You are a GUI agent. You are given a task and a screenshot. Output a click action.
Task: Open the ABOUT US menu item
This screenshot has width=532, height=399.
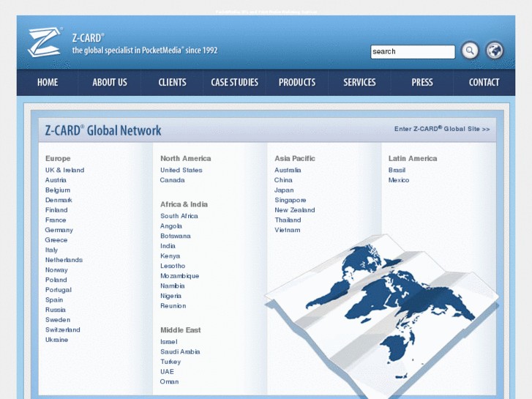pos(110,82)
